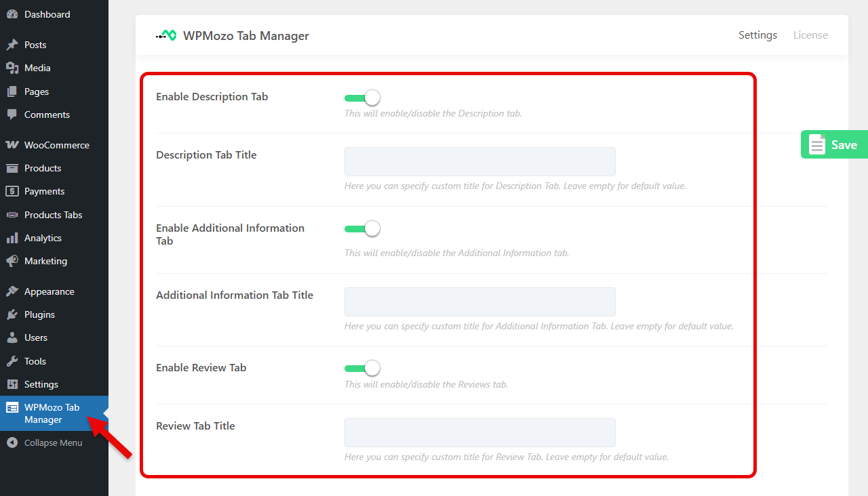Toggle the Enable Review Tab switch
868x496 pixels.
[x=362, y=369]
